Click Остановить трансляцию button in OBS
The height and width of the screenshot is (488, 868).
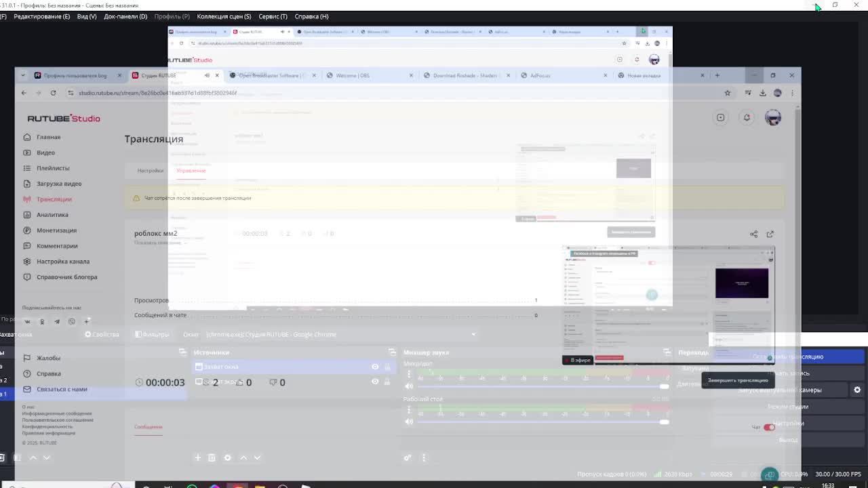[x=787, y=357]
